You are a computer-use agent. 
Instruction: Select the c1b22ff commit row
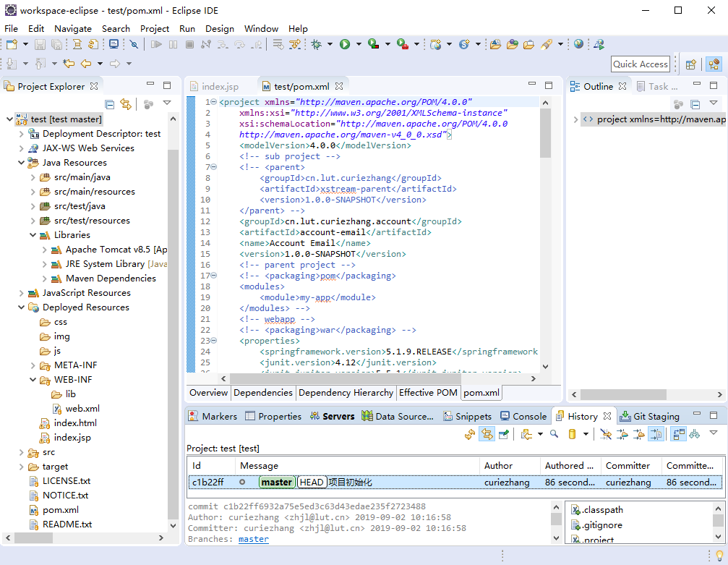coord(455,483)
